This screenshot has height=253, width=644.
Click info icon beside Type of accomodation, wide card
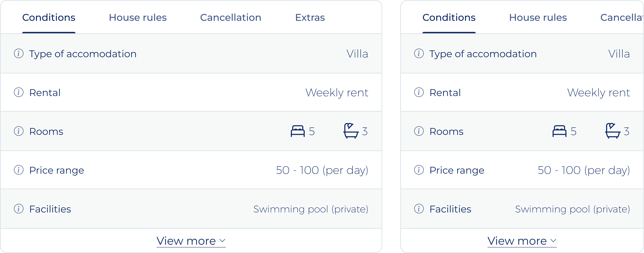click(x=19, y=54)
